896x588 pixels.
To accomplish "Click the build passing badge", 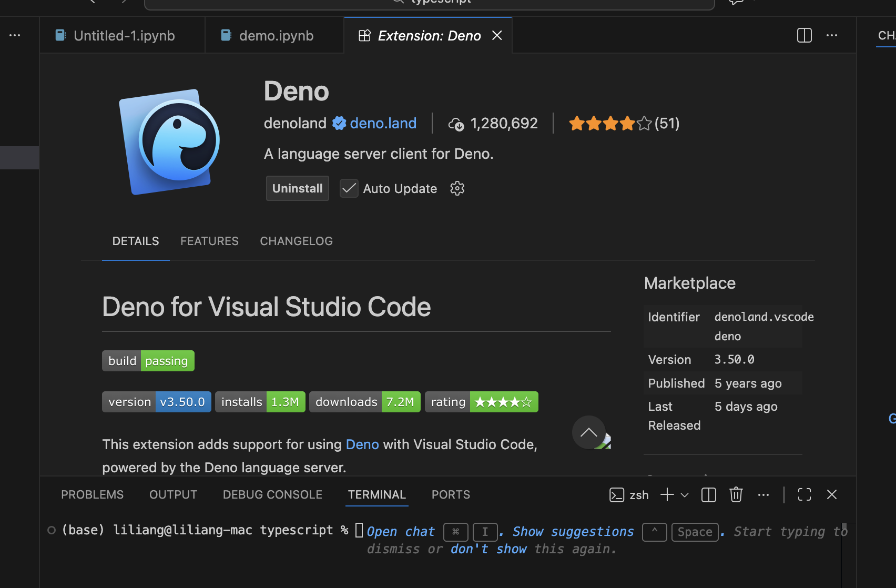I will click(148, 361).
